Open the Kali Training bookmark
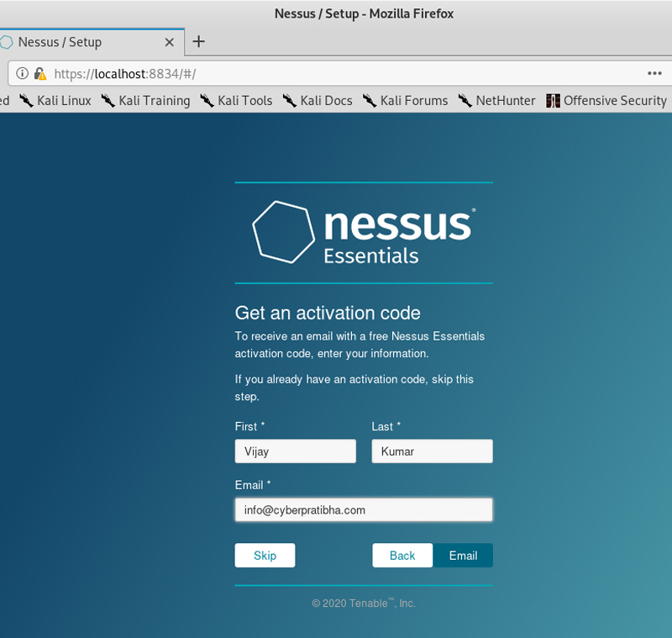Screen dimensions: 672x638 [145, 100]
